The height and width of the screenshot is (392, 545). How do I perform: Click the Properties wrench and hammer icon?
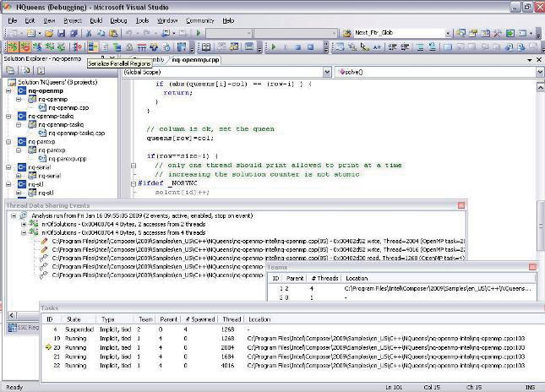coord(498,33)
